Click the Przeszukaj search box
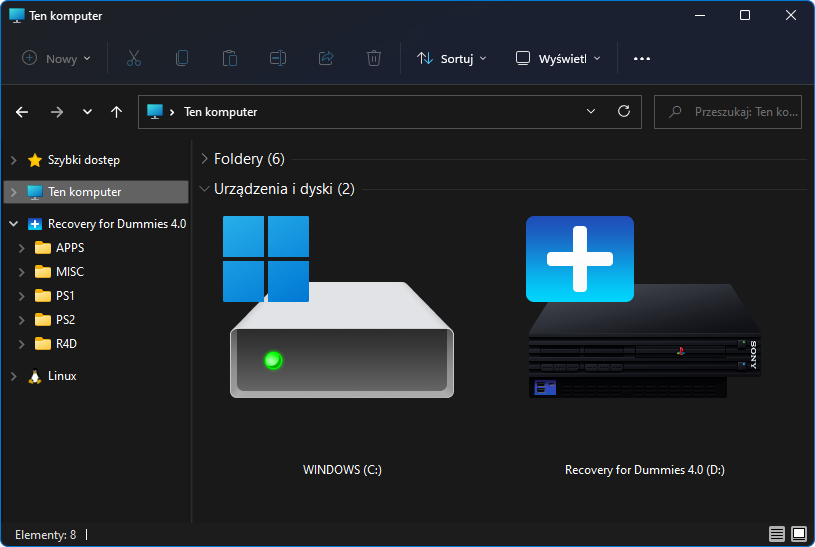This screenshot has height=547, width=815. coord(728,112)
